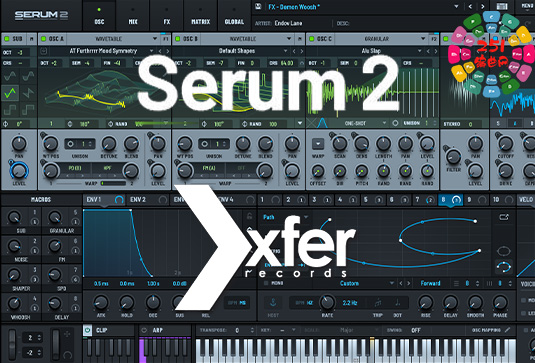Click the OSC MAPPING pencil icon
535x363 pixels.
click(508, 330)
